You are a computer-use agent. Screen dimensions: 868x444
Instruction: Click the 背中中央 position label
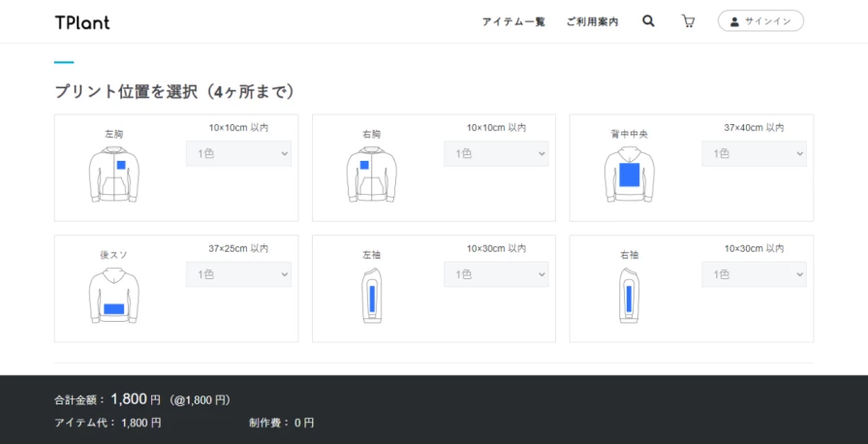pyautogui.click(x=629, y=134)
